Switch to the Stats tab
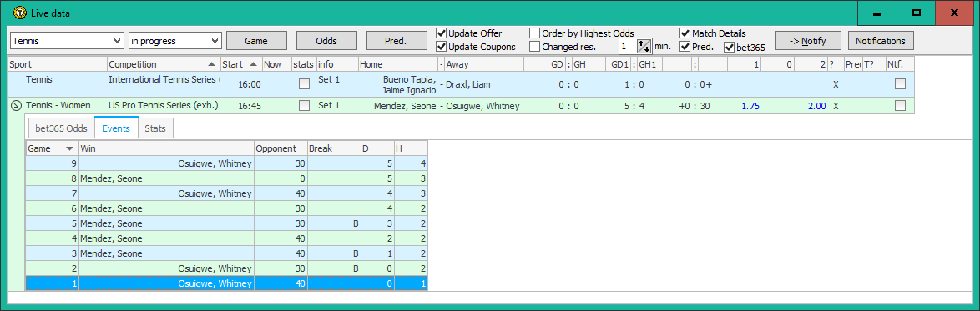 155,128
